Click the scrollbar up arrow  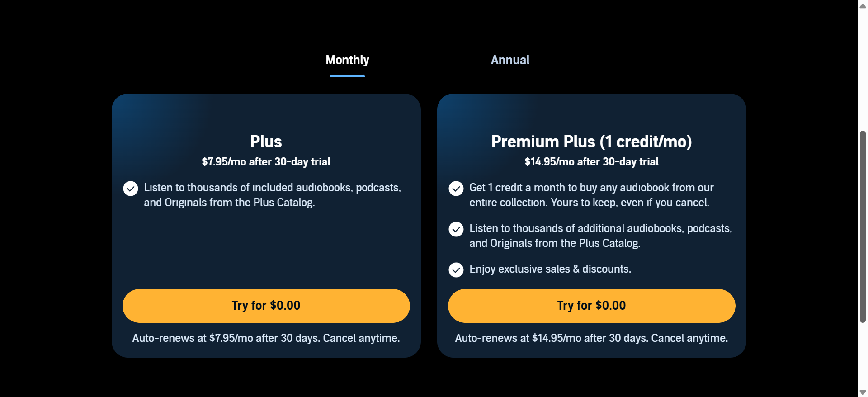[863, 5]
